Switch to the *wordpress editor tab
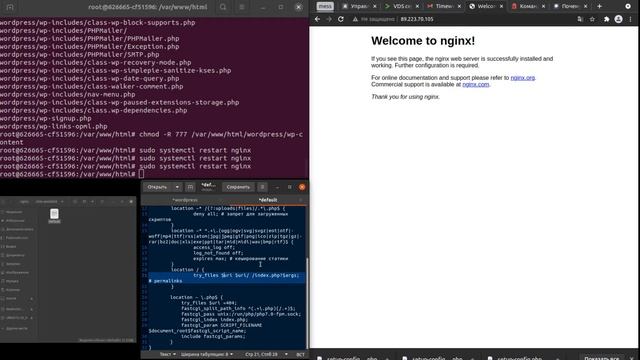The width and height of the screenshot is (640, 360). click(x=185, y=200)
